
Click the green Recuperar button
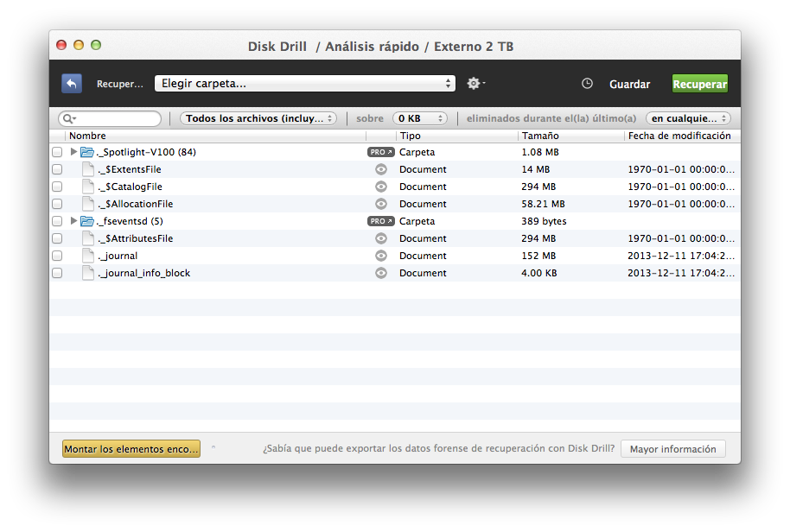pos(700,84)
